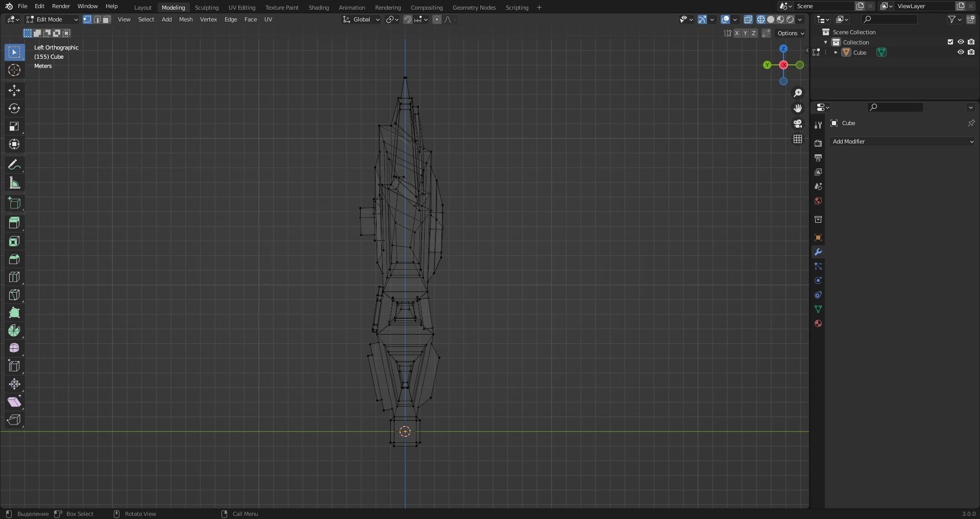The width and height of the screenshot is (980, 519).
Task: Select the Annotate pencil tool
Action: (14, 164)
